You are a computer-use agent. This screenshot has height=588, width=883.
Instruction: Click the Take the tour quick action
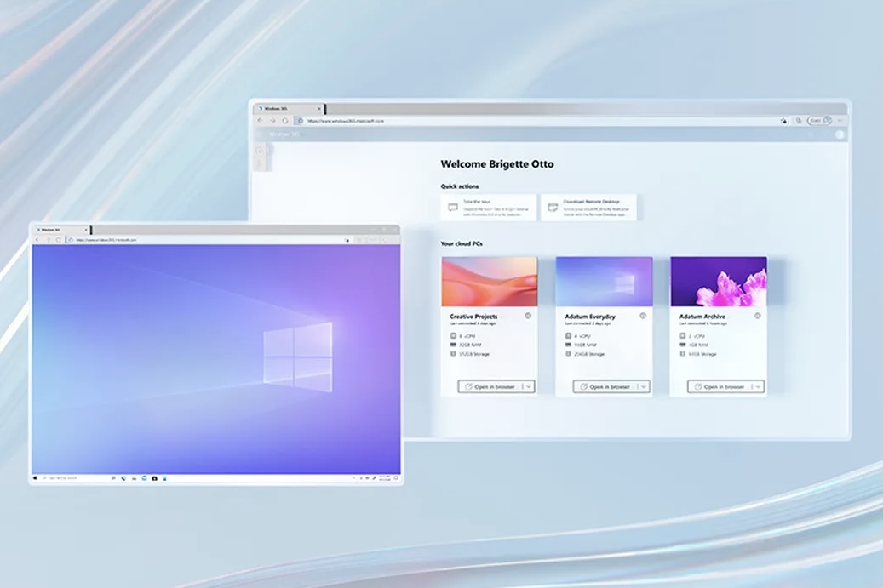tap(488, 208)
